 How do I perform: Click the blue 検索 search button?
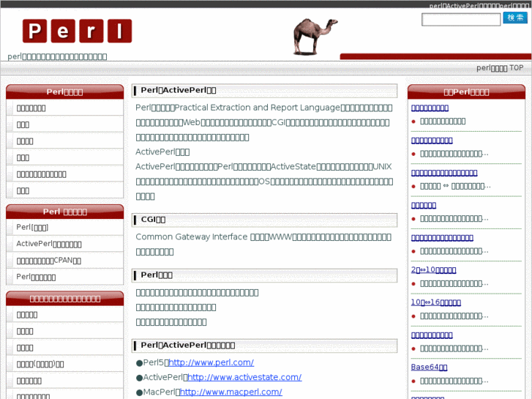(x=515, y=18)
